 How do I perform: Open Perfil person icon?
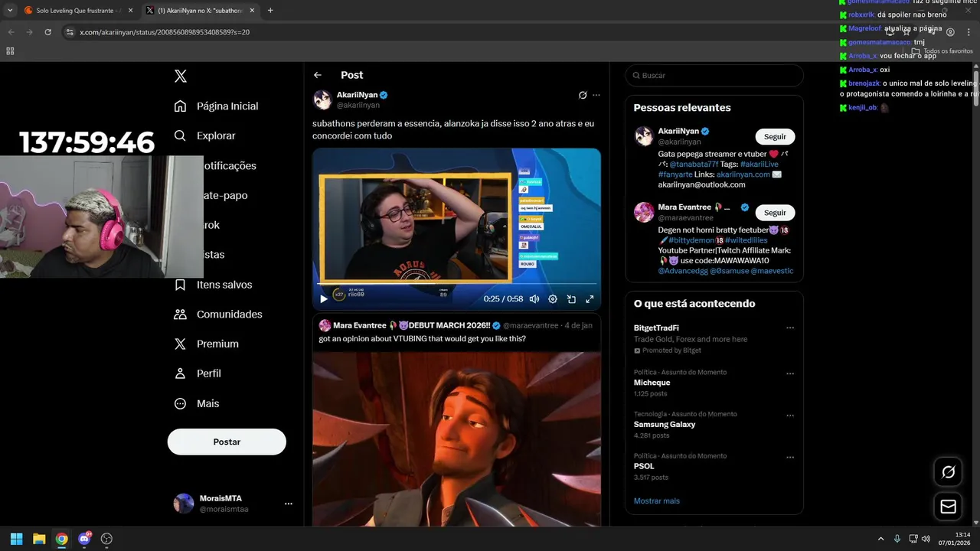(x=181, y=373)
